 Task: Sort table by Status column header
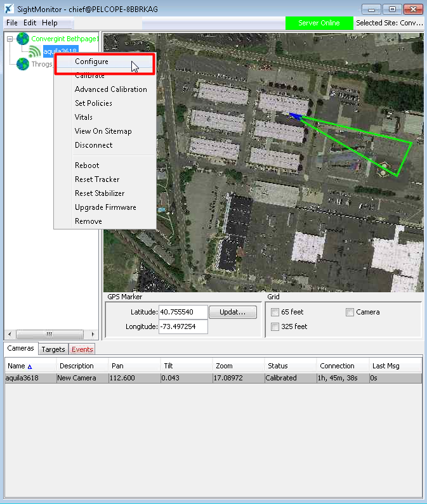coord(291,366)
